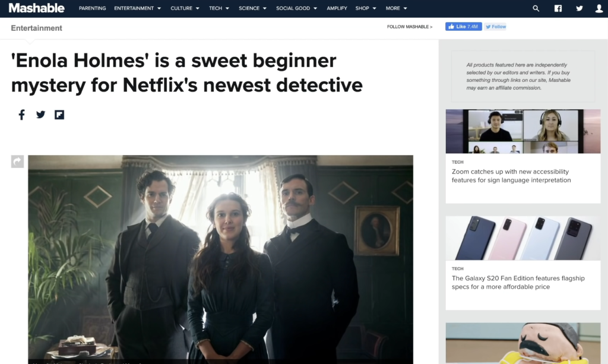
Task: Share article on Twitter below headline
Action: coord(41,115)
